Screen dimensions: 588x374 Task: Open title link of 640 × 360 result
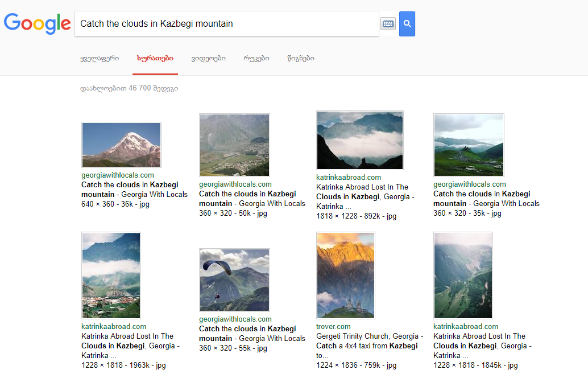click(x=134, y=190)
